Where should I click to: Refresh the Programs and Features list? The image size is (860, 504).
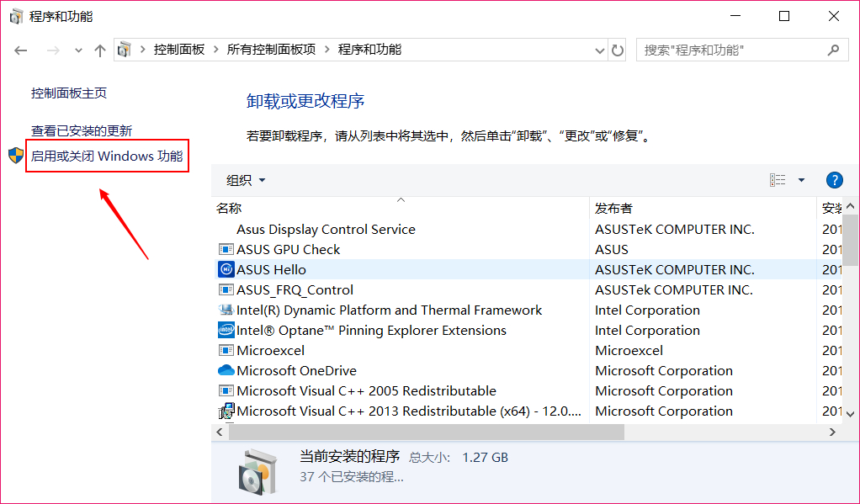[618, 50]
